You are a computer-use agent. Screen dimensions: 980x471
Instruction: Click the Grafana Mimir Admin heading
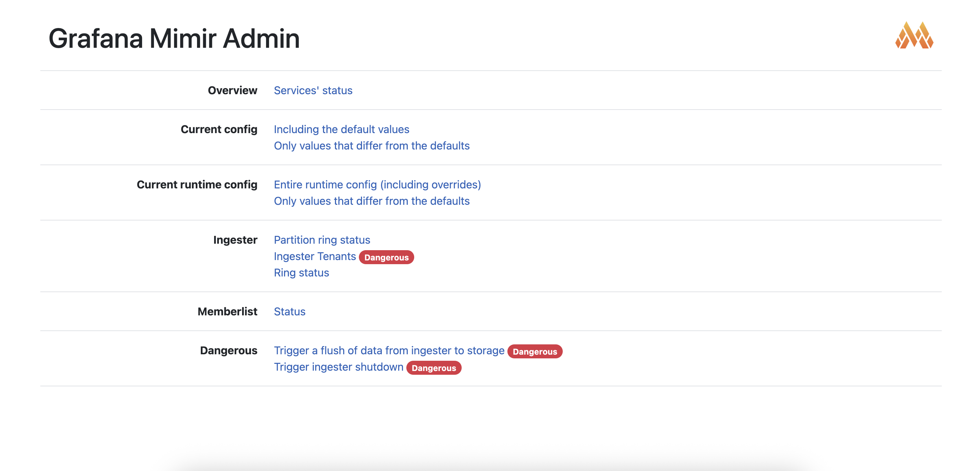coord(174,38)
